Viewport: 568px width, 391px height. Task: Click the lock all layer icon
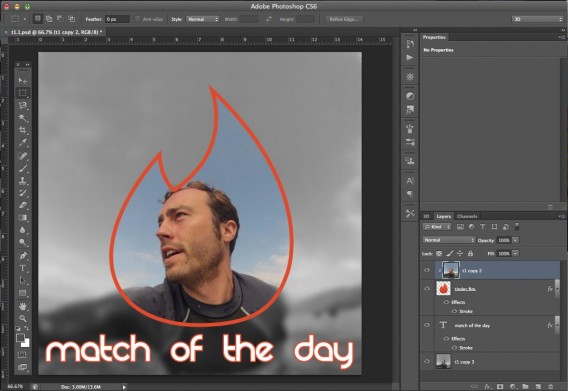click(470, 253)
